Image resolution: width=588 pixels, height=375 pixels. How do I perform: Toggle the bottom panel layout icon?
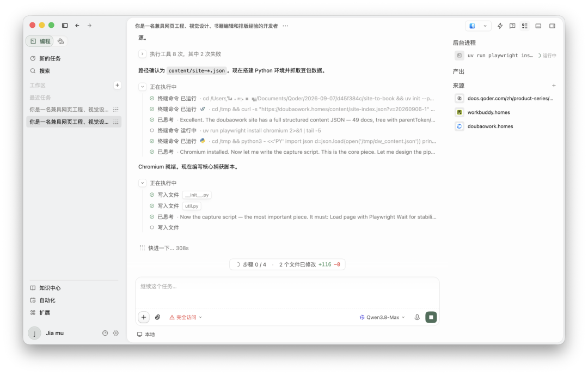coord(538,26)
